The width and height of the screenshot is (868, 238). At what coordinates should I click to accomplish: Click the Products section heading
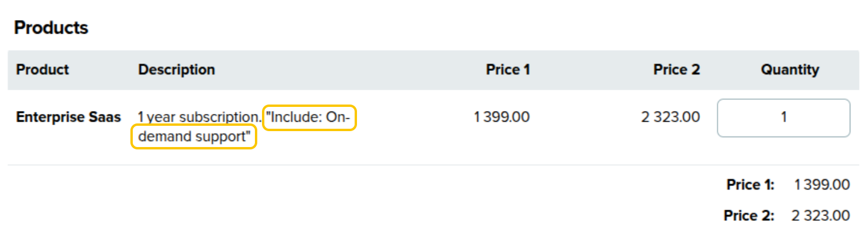point(51,28)
